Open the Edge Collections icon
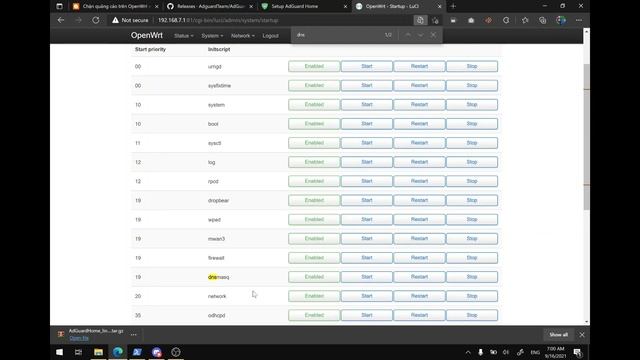This screenshot has height=360, width=640. 542,20
